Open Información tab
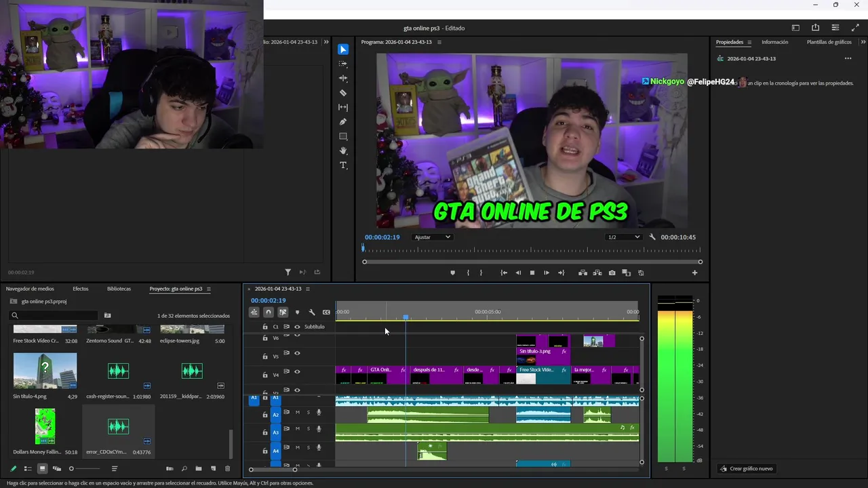 [x=775, y=42]
